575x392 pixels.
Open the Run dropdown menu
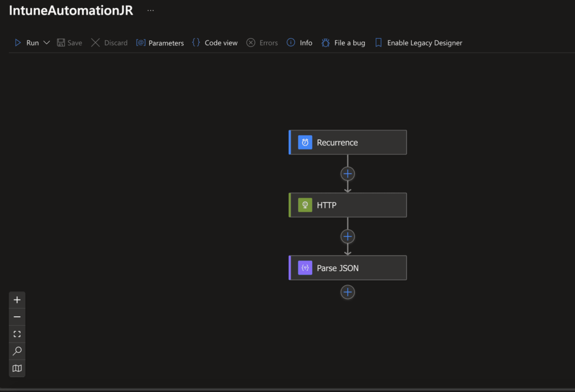click(47, 42)
